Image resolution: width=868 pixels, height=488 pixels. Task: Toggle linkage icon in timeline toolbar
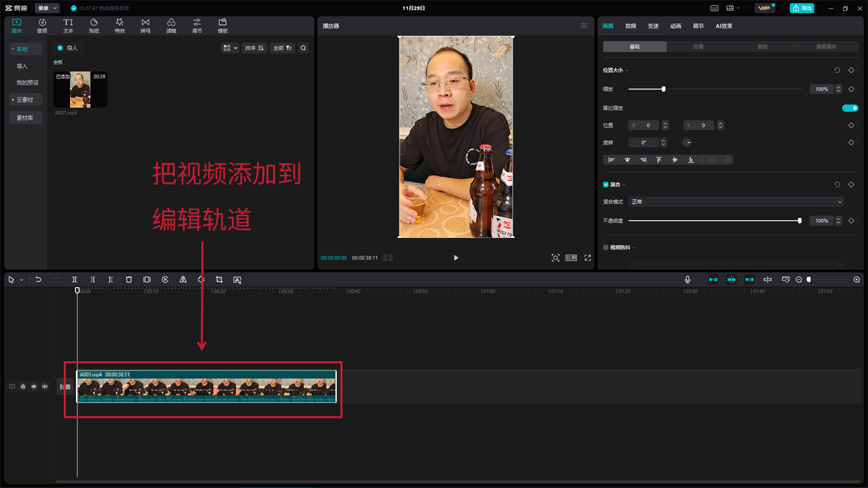click(x=749, y=279)
